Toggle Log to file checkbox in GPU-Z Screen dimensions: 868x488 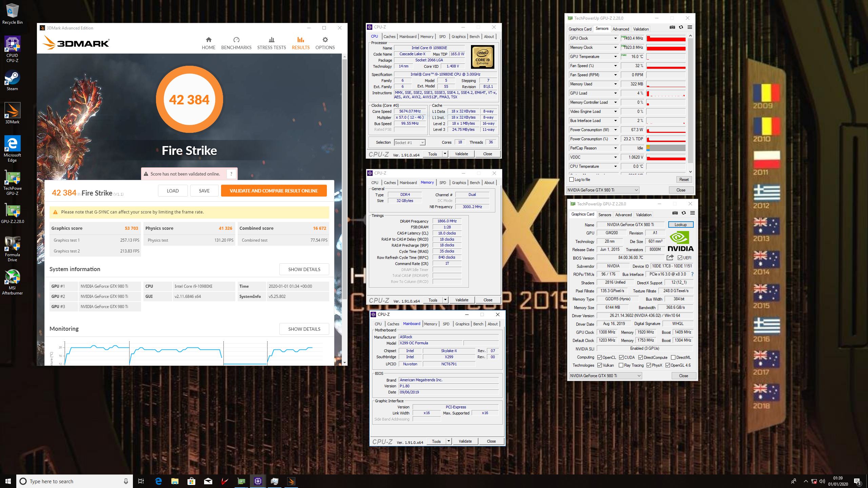coord(572,180)
